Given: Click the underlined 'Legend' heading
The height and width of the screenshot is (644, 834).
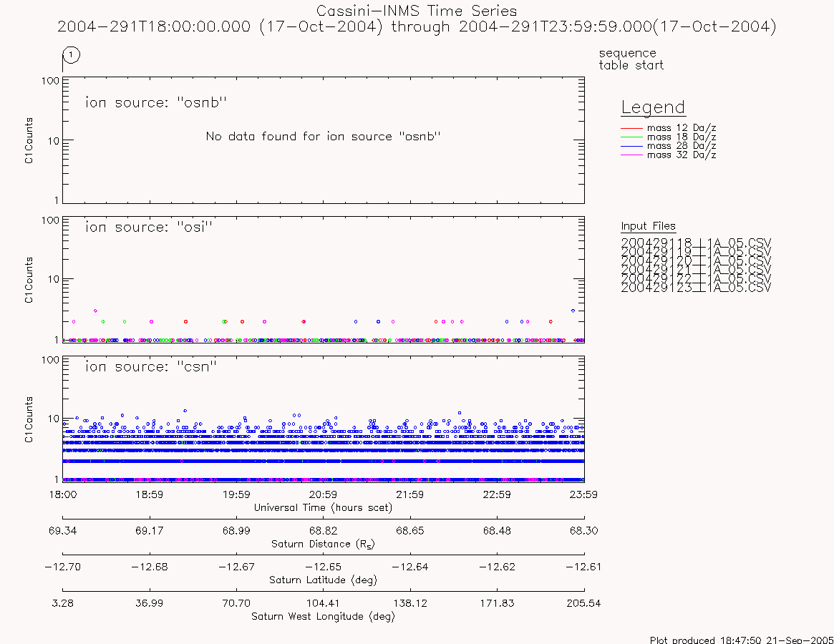Looking at the screenshot, I should tap(653, 107).
